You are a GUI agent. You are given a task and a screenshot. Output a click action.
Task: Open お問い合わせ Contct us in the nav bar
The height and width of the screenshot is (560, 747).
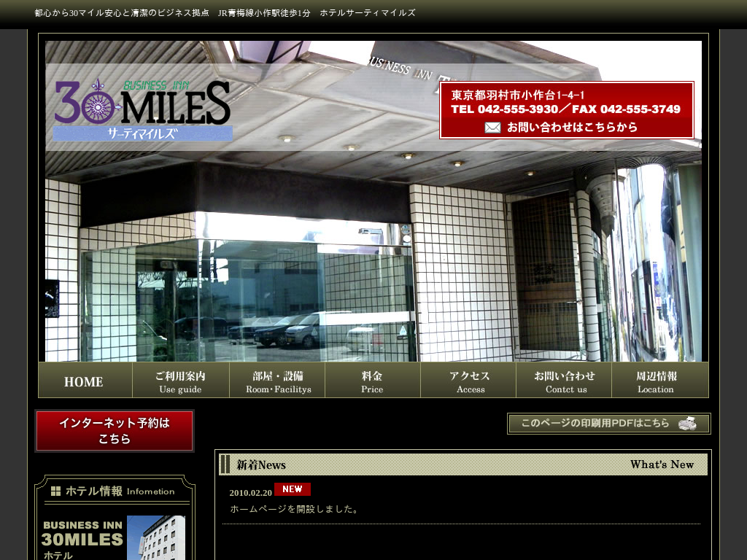565,381
